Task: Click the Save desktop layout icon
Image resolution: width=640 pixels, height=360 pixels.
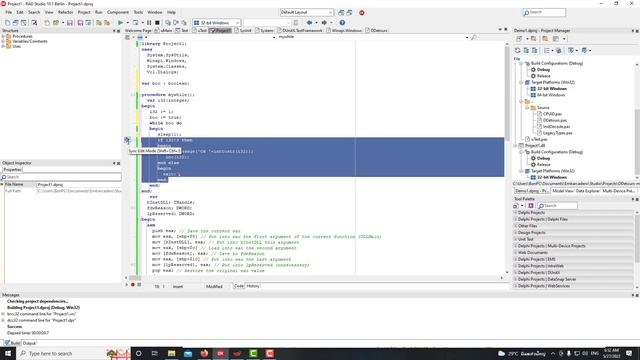Action: (341, 13)
